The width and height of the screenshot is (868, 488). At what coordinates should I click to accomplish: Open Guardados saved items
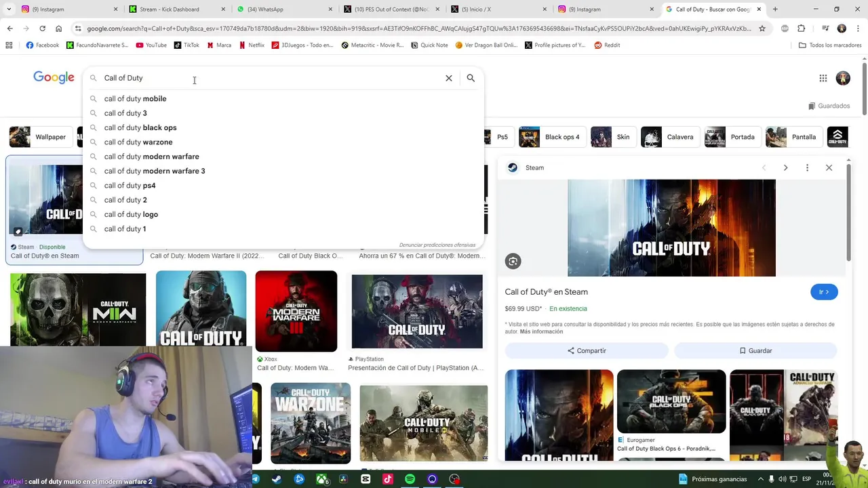coord(829,106)
